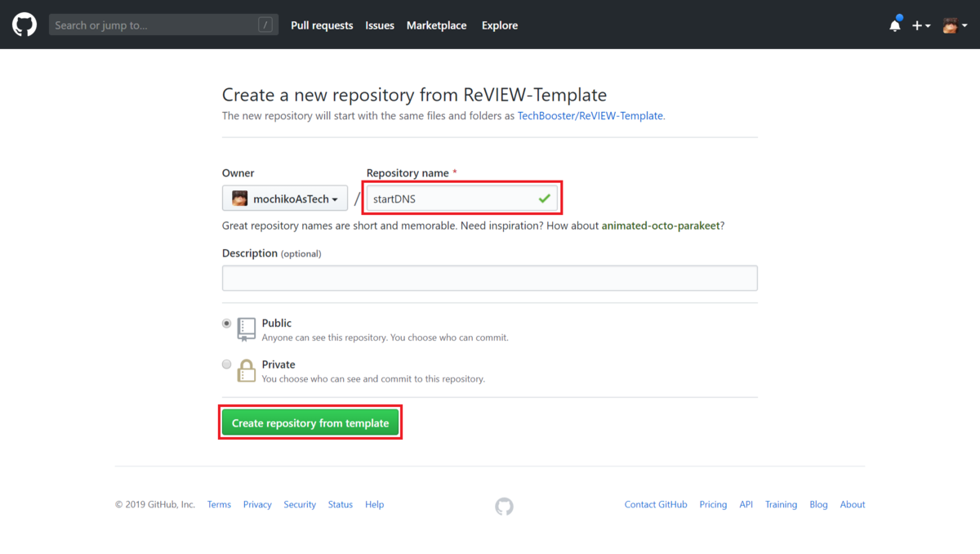The image size is (980, 554).
Task: Open the Terms footer link
Action: pyautogui.click(x=219, y=505)
